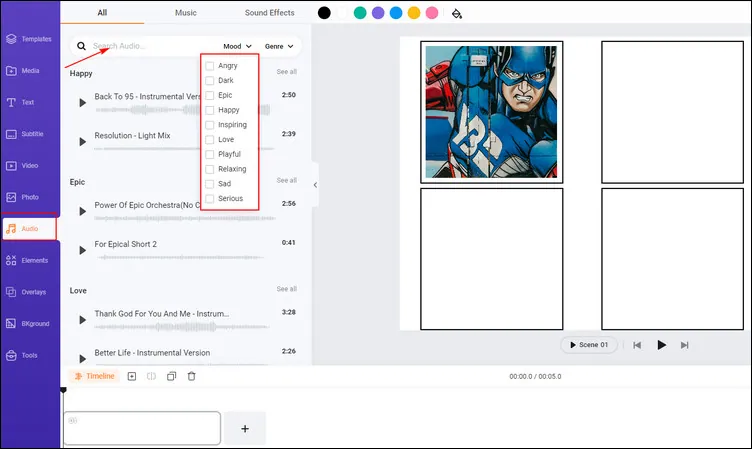The height and width of the screenshot is (449, 752).
Task: Click the duplicate icon in timeline toolbar
Action: coord(171,377)
